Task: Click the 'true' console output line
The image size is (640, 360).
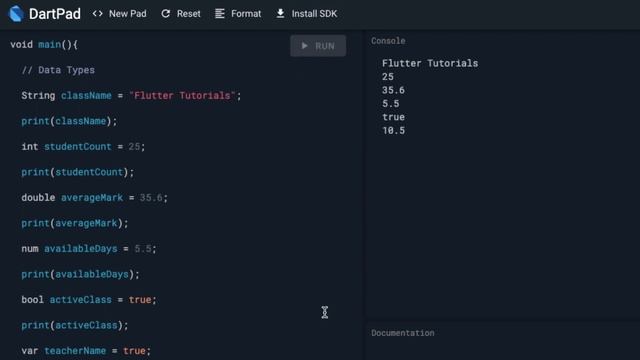Action: click(393, 117)
